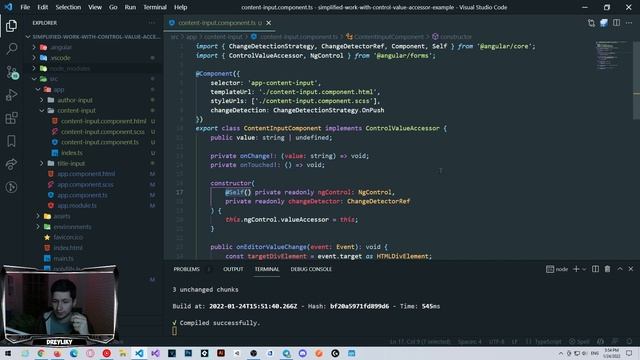Split the editor to the right
The image size is (640, 360).
(616, 23)
